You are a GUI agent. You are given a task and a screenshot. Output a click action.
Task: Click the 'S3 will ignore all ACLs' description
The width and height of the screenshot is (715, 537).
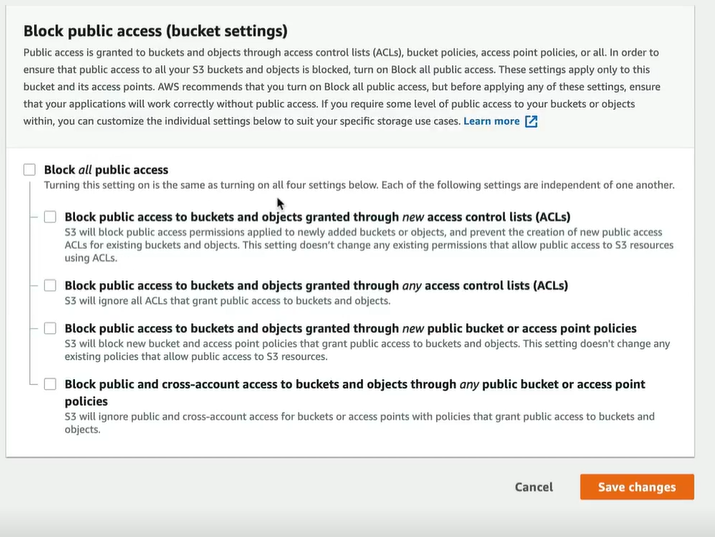point(228,301)
